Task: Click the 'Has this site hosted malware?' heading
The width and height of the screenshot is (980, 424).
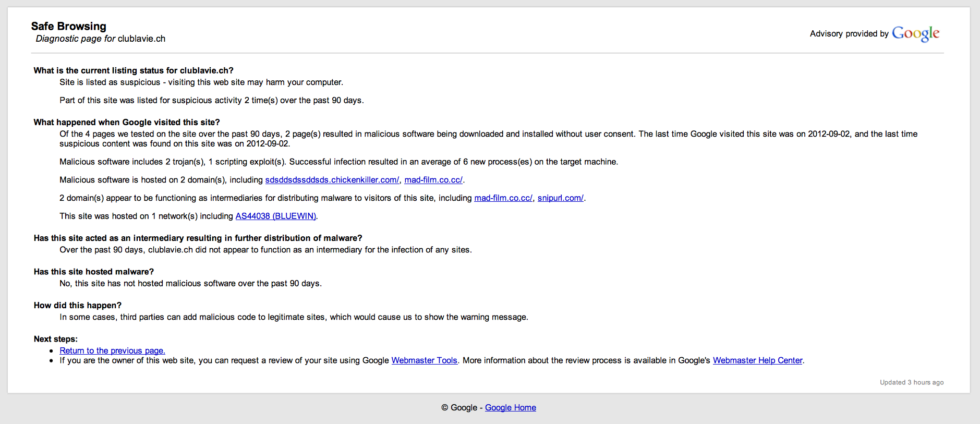Action: point(94,272)
